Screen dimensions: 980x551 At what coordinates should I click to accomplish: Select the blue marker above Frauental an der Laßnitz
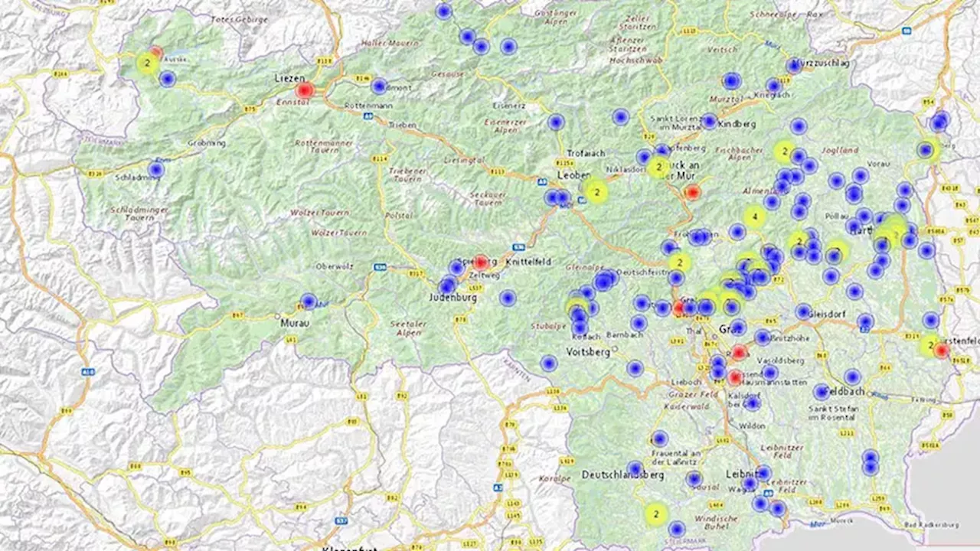point(659,439)
